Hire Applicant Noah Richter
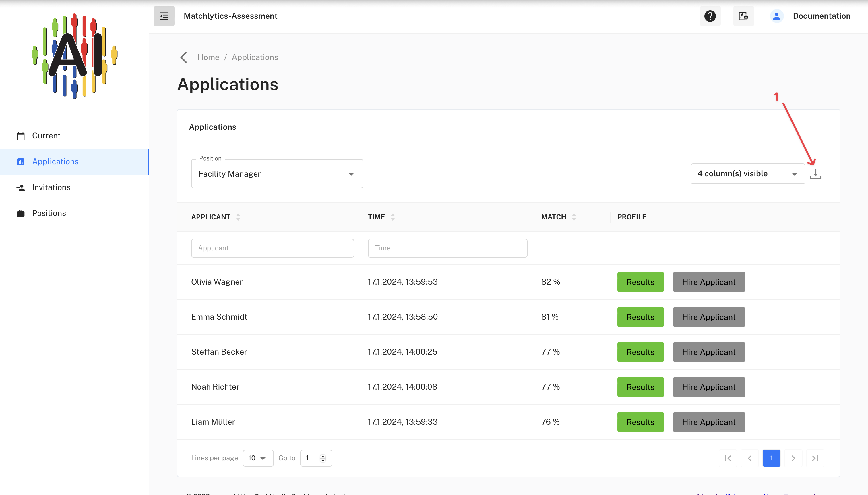 pyautogui.click(x=709, y=387)
